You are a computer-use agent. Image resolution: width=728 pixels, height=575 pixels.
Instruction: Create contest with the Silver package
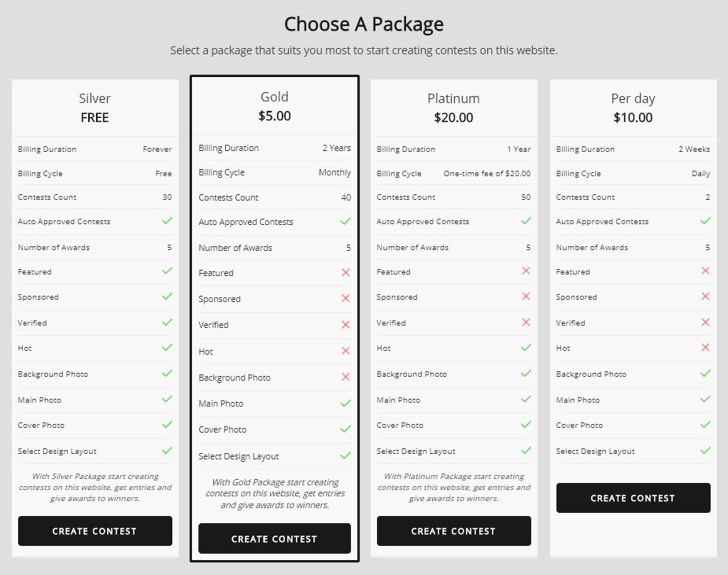[x=95, y=531]
